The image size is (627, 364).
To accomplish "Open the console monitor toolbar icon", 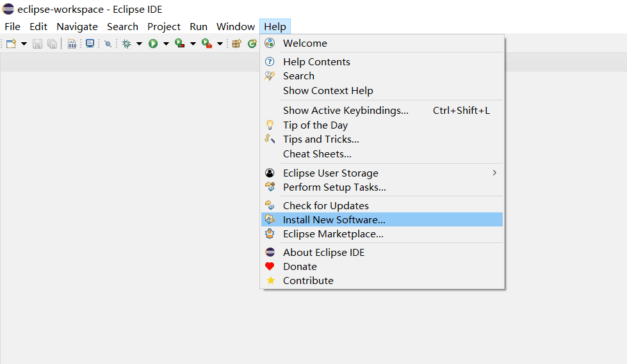I will point(90,44).
